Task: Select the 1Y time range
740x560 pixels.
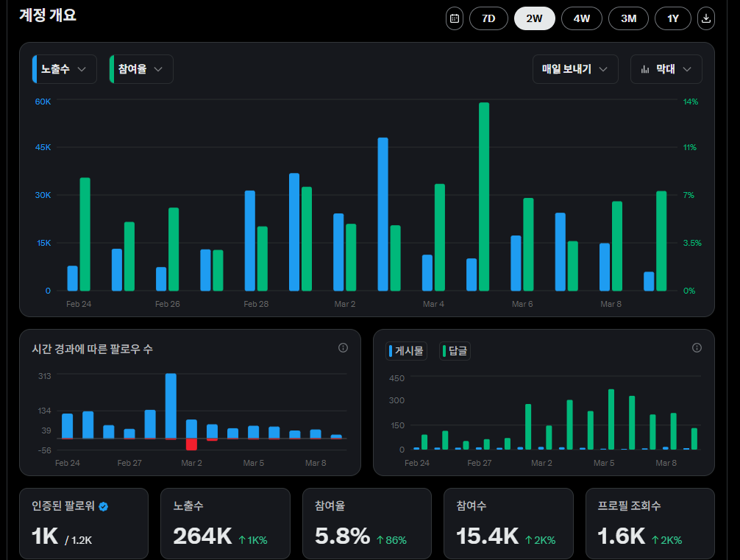Action: [x=673, y=18]
